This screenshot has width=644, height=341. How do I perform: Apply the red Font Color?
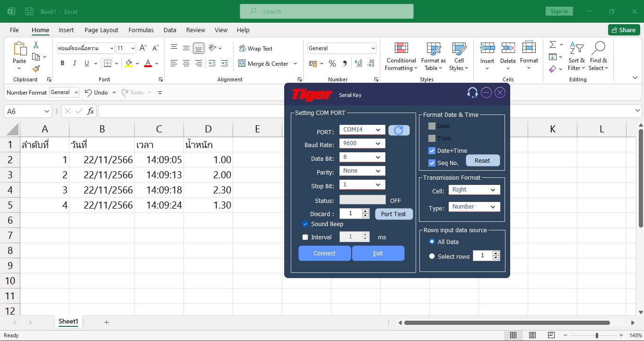pos(148,63)
